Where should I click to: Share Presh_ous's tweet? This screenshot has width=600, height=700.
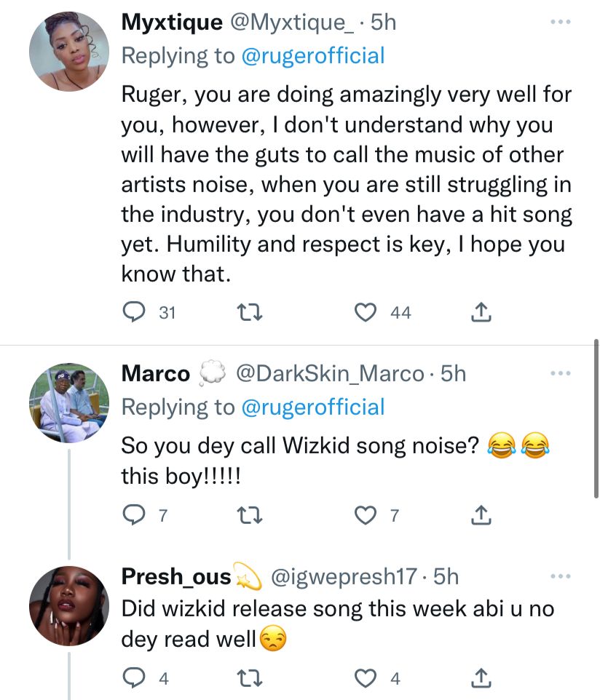point(481,678)
